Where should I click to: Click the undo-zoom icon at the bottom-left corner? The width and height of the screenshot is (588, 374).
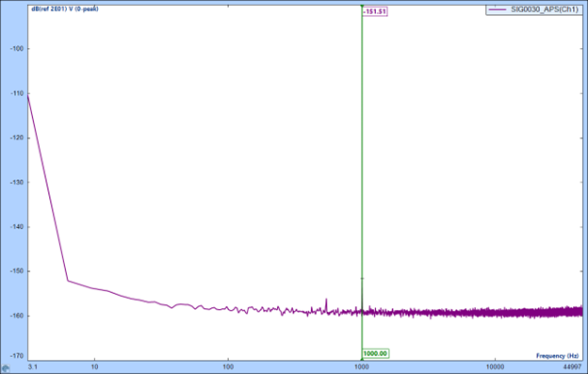pyautogui.click(x=6, y=368)
